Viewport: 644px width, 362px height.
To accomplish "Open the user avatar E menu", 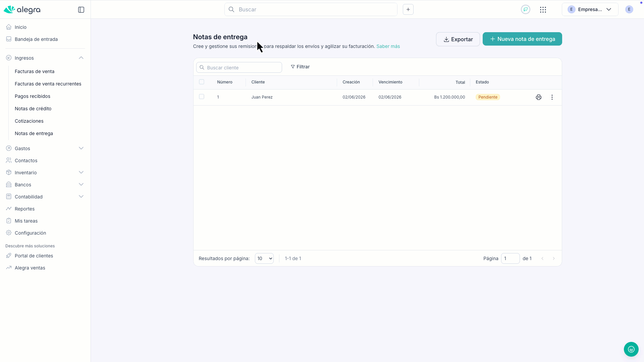I will coord(629,9).
